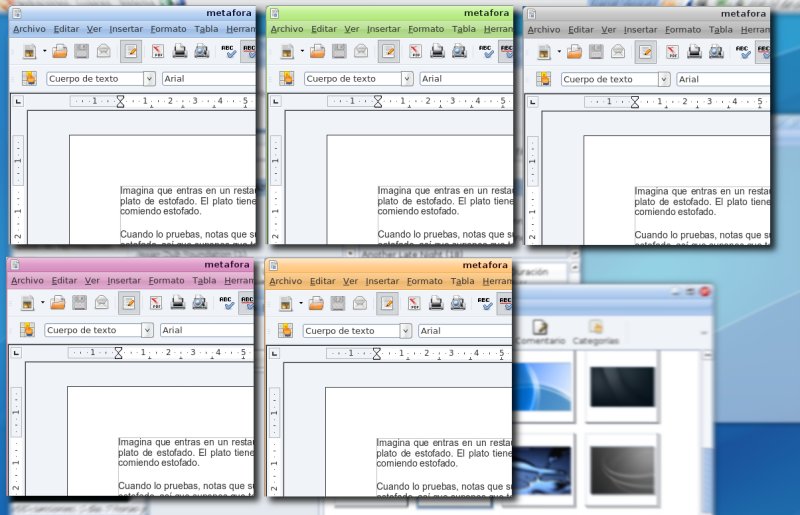Select dark wallpaper thumbnail in background window
The width and height of the screenshot is (800, 515).
[x=622, y=387]
